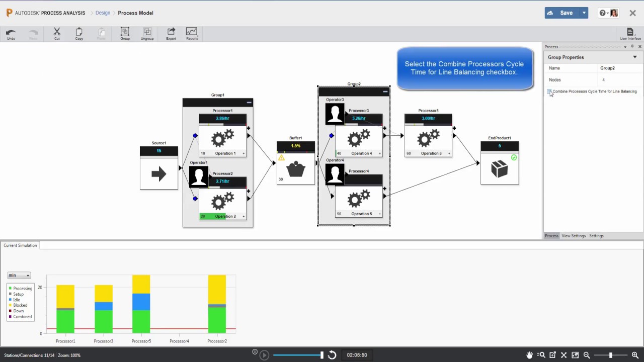Select the Buffer1 basket icon
The height and width of the screenshot is (362, 644).
click(296, 169)
